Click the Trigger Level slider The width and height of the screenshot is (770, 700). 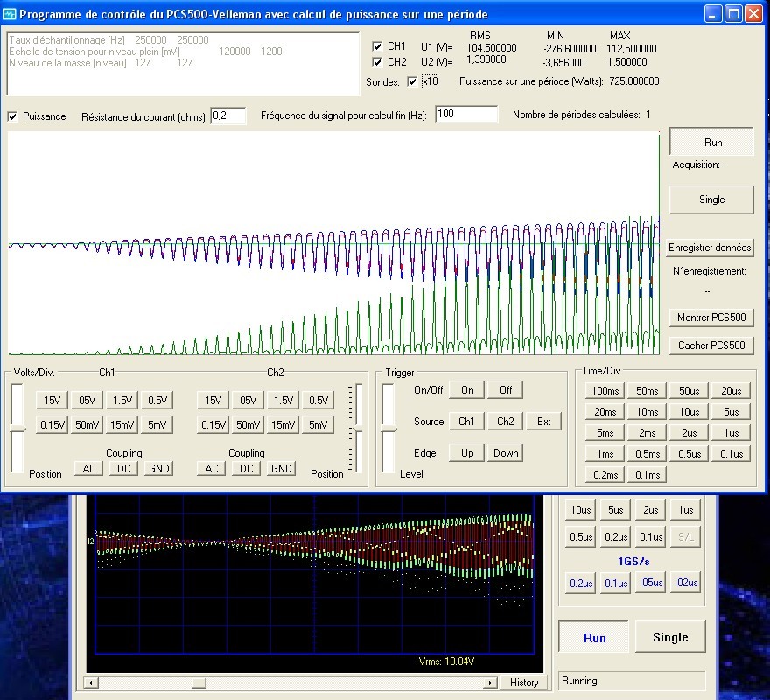pyautogui.click(x=388, y=429)
